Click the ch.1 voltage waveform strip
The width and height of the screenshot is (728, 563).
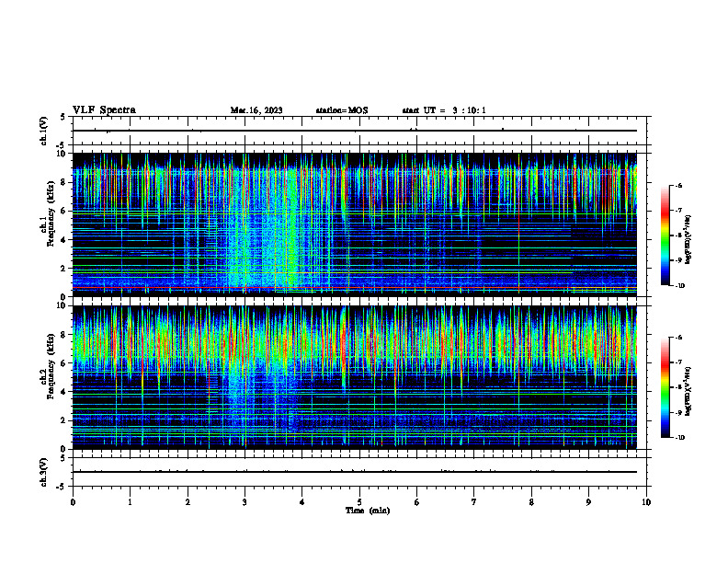click(x=359, y=131)
